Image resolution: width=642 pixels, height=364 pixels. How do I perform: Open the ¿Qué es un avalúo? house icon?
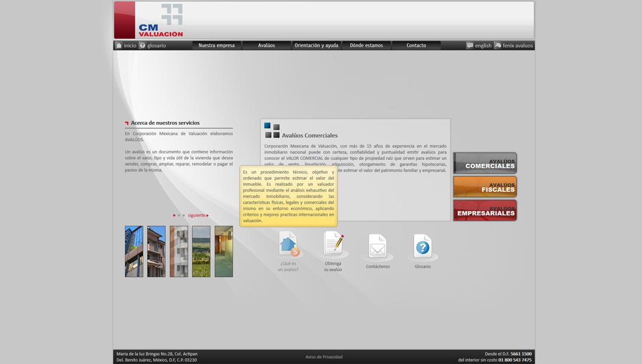(x=289, y=244)
